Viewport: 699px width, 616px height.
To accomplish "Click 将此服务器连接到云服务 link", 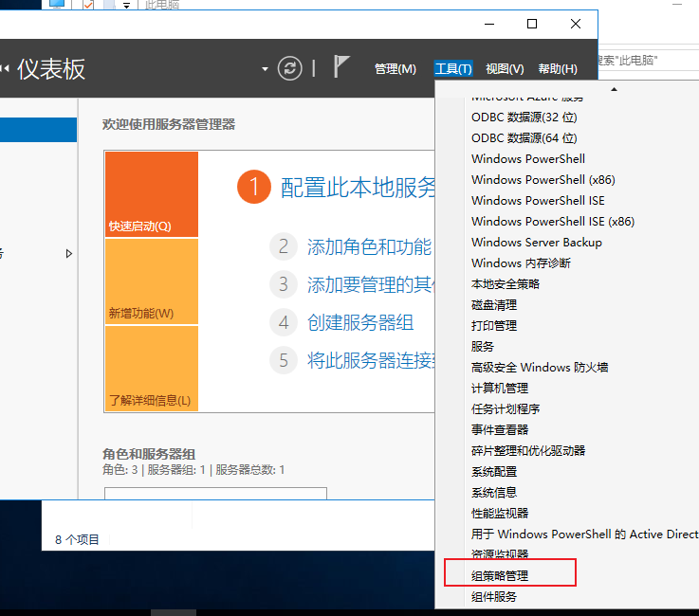I will [x=371, y=360].
